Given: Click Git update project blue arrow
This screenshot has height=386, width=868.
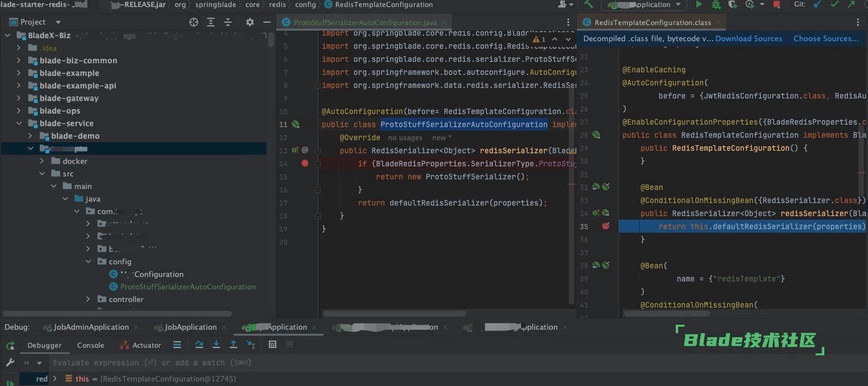Looking at the screenshot, I should pyautogui.click(x=817, y=5).
